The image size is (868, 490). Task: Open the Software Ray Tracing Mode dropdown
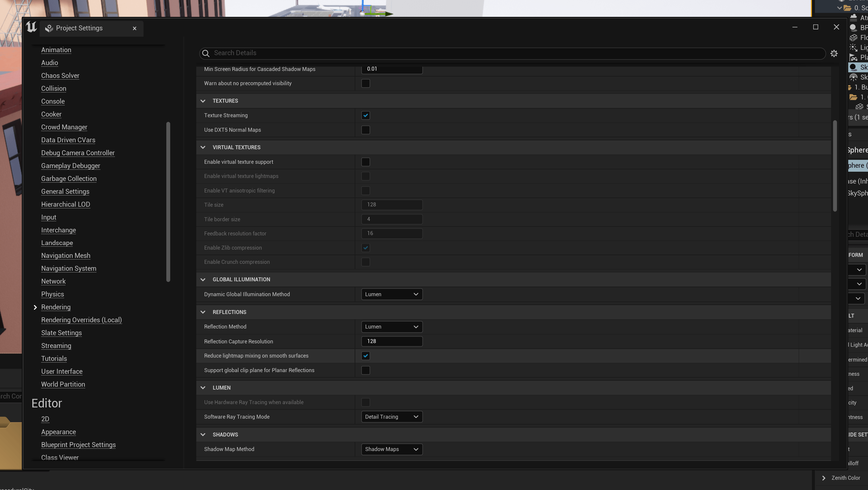(x=392, y=417)
